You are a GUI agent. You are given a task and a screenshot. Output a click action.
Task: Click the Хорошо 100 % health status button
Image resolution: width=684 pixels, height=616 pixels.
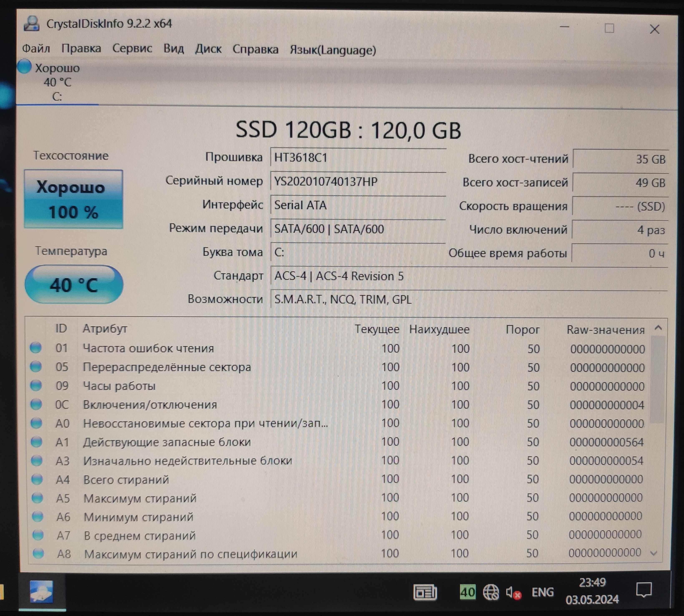(73, 199)
